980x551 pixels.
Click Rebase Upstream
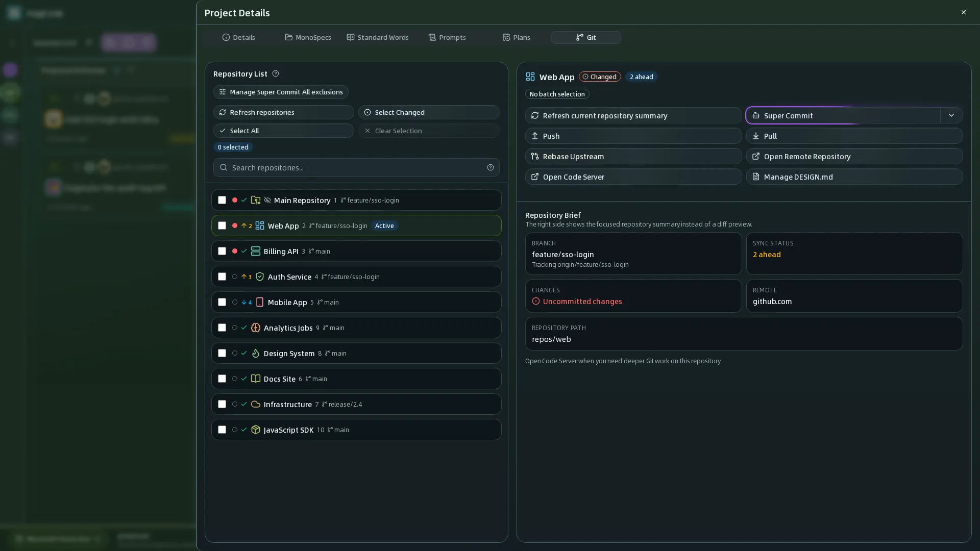coord(633,157)
